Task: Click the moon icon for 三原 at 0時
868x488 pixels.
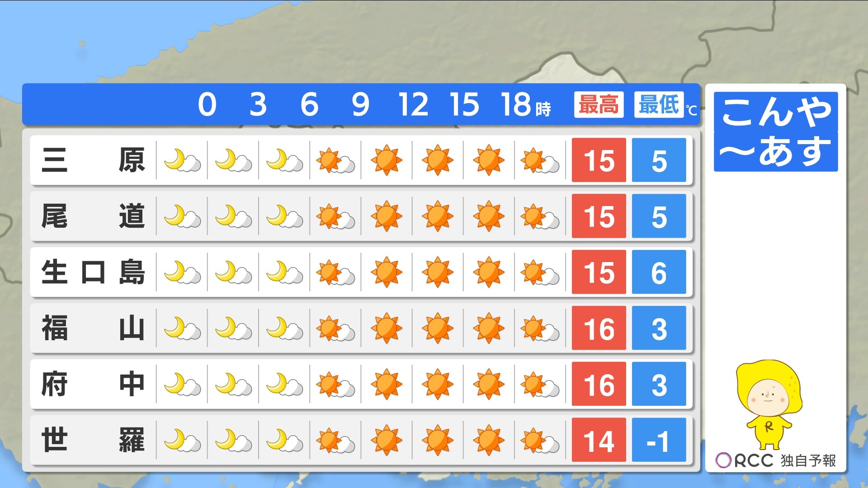Action: pyautogui.click(x=182, y=160)
